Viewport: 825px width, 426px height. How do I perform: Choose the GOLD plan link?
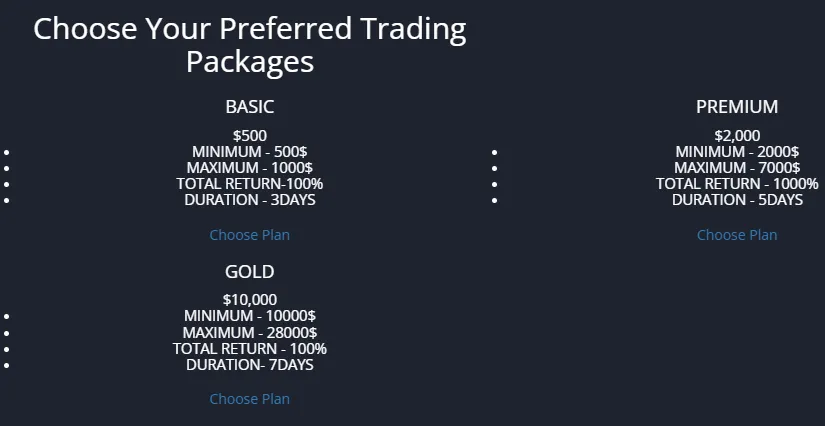249,399
